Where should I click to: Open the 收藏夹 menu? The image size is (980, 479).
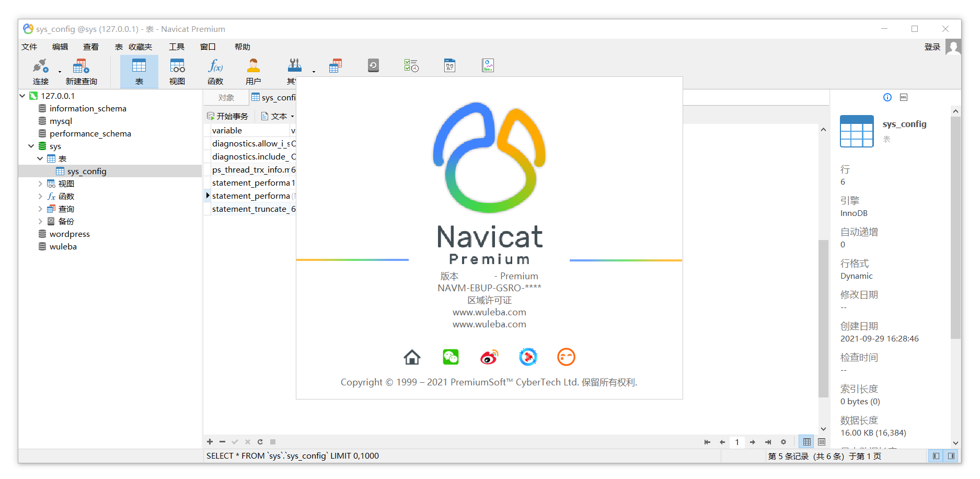(141, 47)
